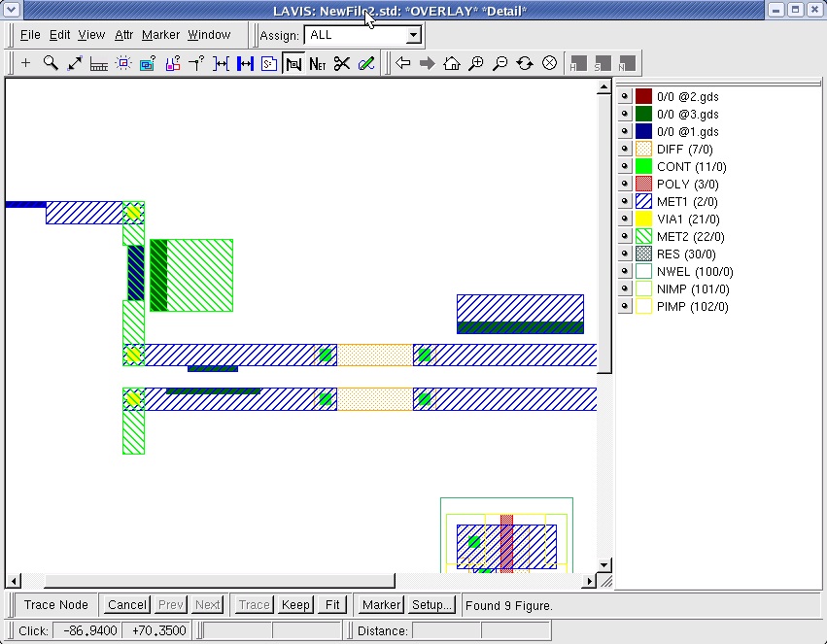Click the highlight flash tool icon
Viewport: 827px width, 644px height.
click(123, 64)
